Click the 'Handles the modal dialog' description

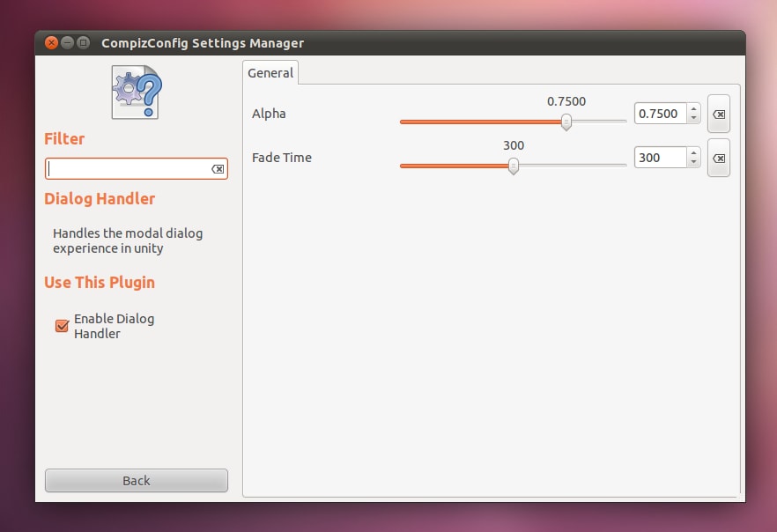pyautogui.click(x=128, y=240)
